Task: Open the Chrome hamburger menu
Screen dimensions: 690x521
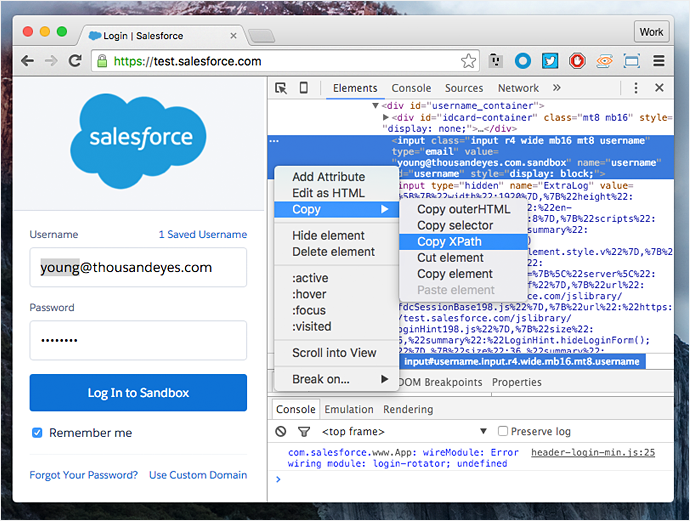Action: click(660, 61)
